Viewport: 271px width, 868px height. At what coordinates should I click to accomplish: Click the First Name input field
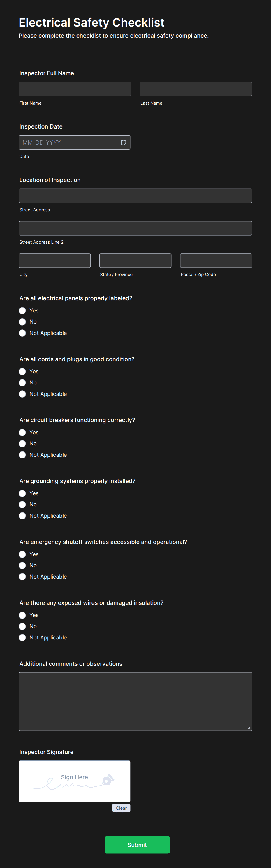point(75,89)
